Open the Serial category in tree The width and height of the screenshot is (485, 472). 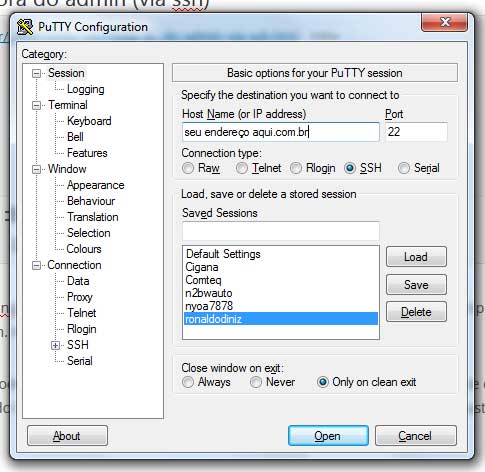[x=80, y=361]
